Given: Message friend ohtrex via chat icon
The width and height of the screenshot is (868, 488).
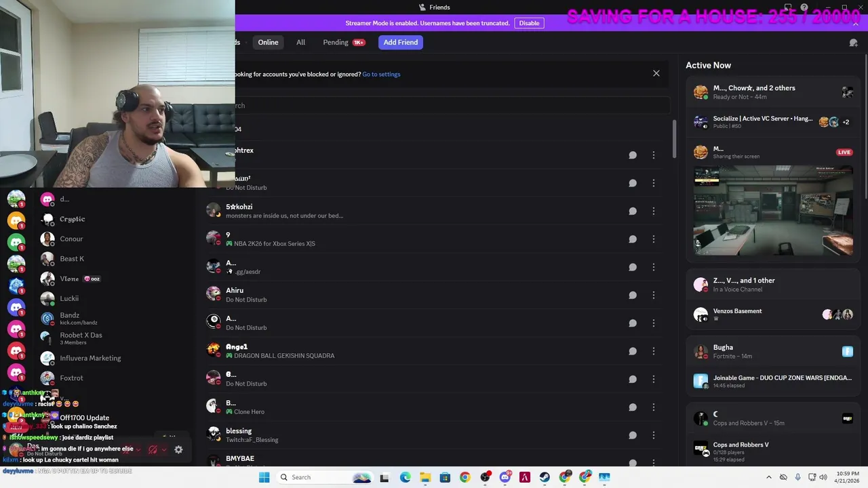Looking at the screenshot, I should click(633, 155).
